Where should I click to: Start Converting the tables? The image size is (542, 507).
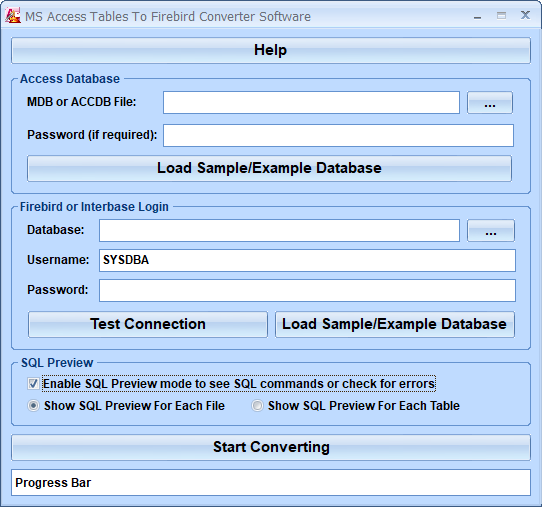click(x=271, y=447)
